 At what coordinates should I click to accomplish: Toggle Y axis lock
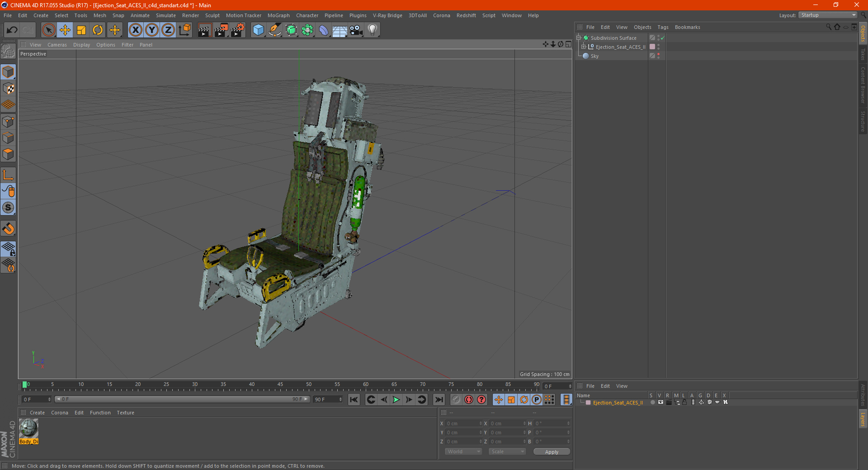152,30
